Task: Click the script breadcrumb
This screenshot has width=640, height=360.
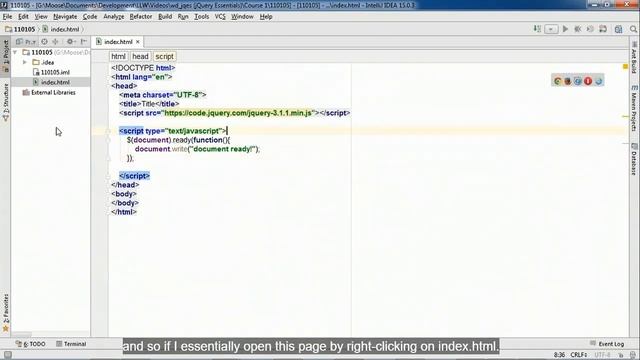Action: coord(164,56)
